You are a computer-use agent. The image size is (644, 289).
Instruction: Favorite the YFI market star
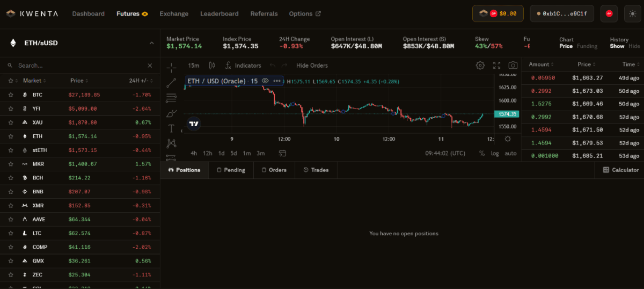tap(10, 109)
